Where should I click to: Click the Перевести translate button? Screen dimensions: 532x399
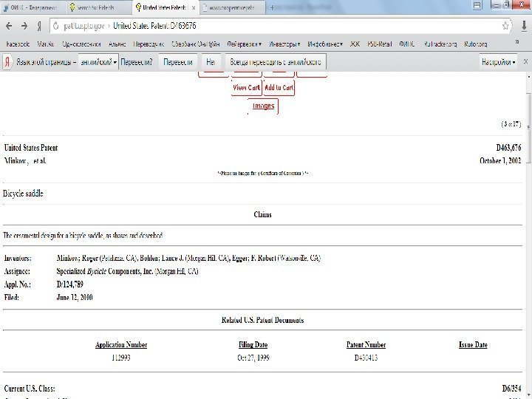[178, 62]
